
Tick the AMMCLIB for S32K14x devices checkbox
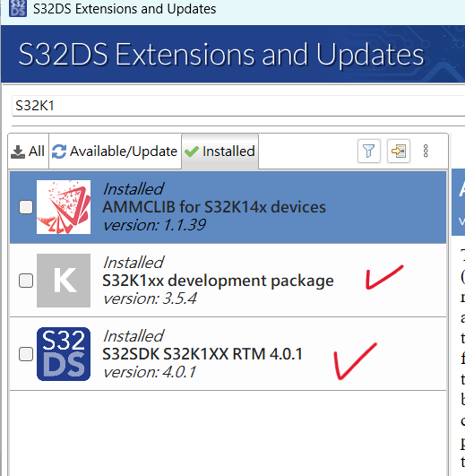[x=26, y=207]
